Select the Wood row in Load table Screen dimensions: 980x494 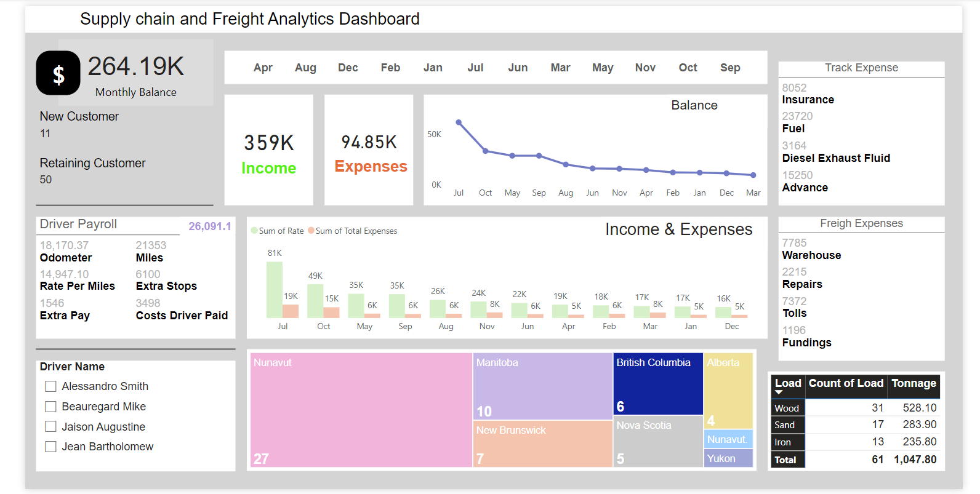(787, 408)
